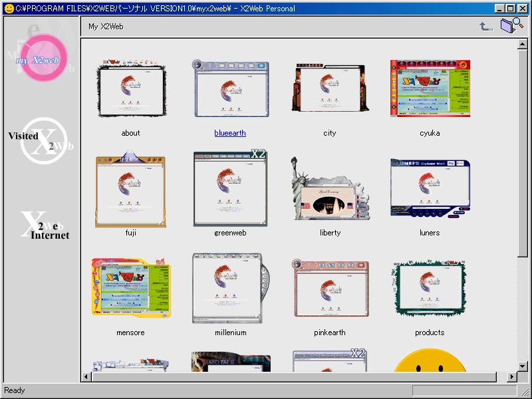Select the city skin thumbnail
The height and width of the screenshot is (399, 532).
pos(330,88)
